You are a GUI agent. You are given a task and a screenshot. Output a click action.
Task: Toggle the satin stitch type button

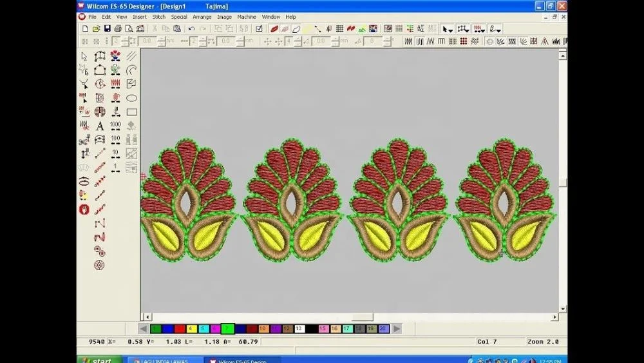click(x=408, y=41)
